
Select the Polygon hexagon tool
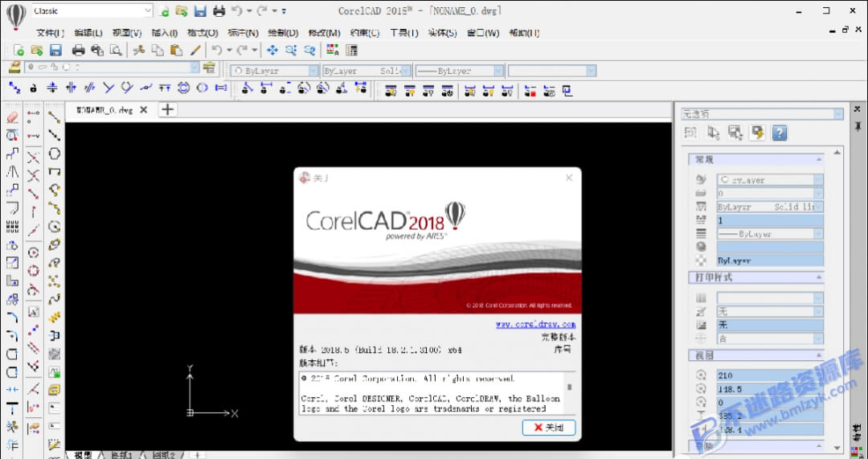(x=55, y=154)
